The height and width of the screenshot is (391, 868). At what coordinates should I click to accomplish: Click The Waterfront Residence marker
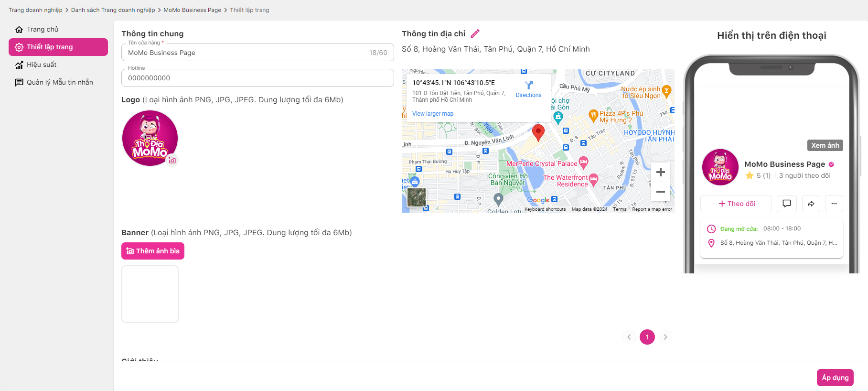click(593, 180)
